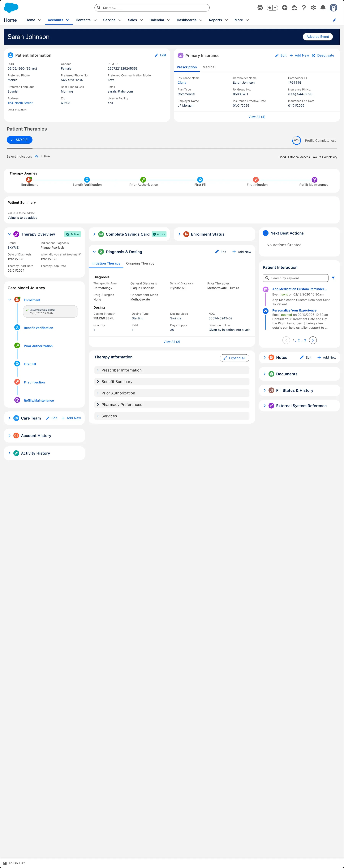Click Add New on Primary Insurance
Image resolution: width=344 pixels, height=868 pixels.
(x=299, y=56)
